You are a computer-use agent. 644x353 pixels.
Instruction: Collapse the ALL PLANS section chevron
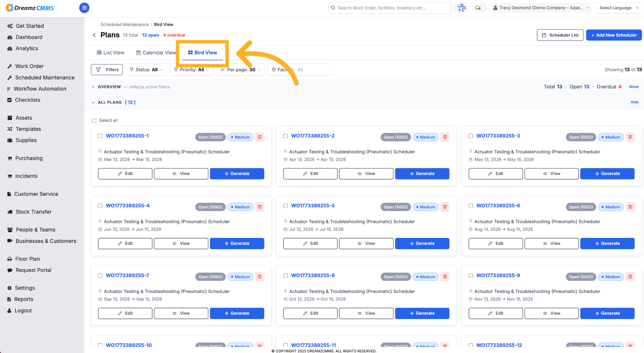coord(93,102)
